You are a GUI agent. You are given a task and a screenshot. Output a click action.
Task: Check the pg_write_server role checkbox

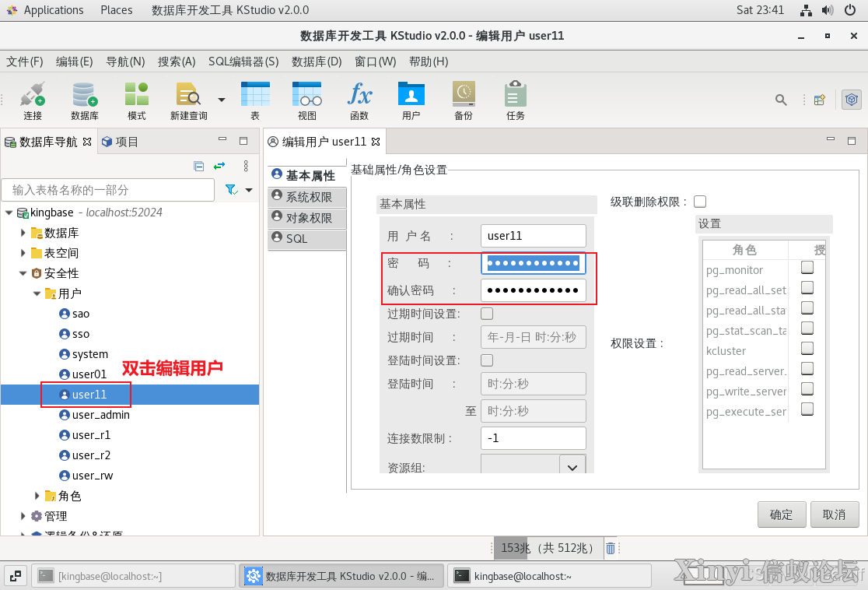click(807, 389)
